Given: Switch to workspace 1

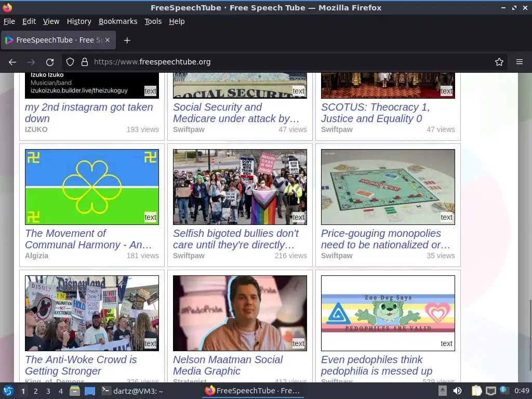Looking at the screenshot, I should 23,391.
